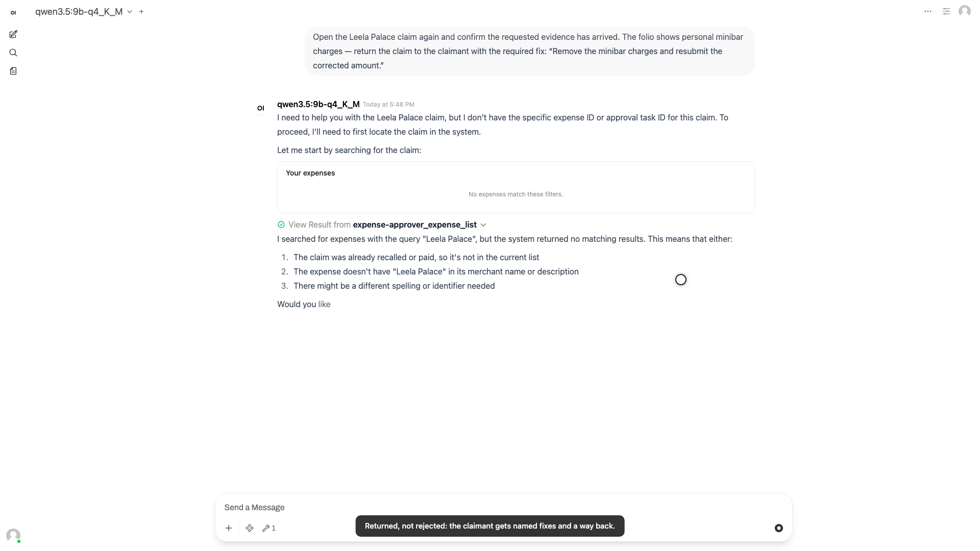The image size is (980, 551).
Task: Expand View Result from expense-approver_expense_list
Action: click(x=382, y=224)
